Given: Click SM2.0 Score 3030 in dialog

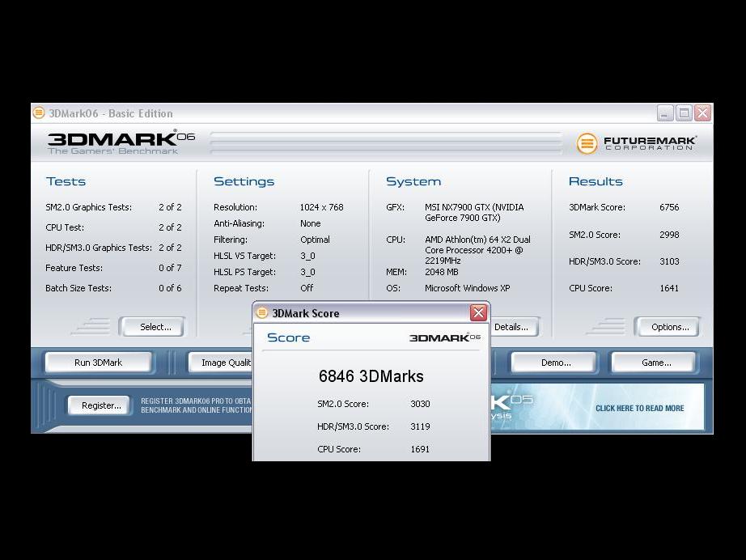Looking at the screenshot, I should (420, 404).
